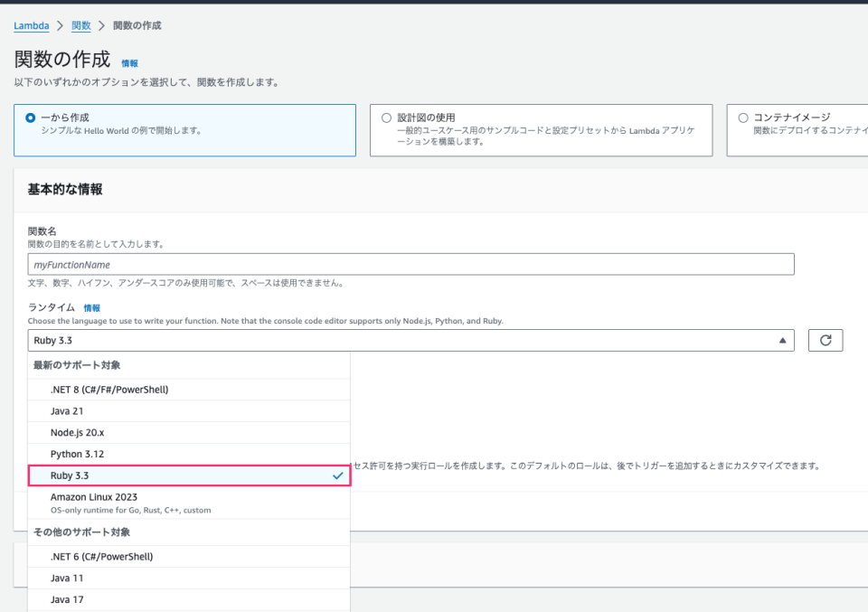
Task: Choose the Java 17 runtime option
Action: point(181,599)
